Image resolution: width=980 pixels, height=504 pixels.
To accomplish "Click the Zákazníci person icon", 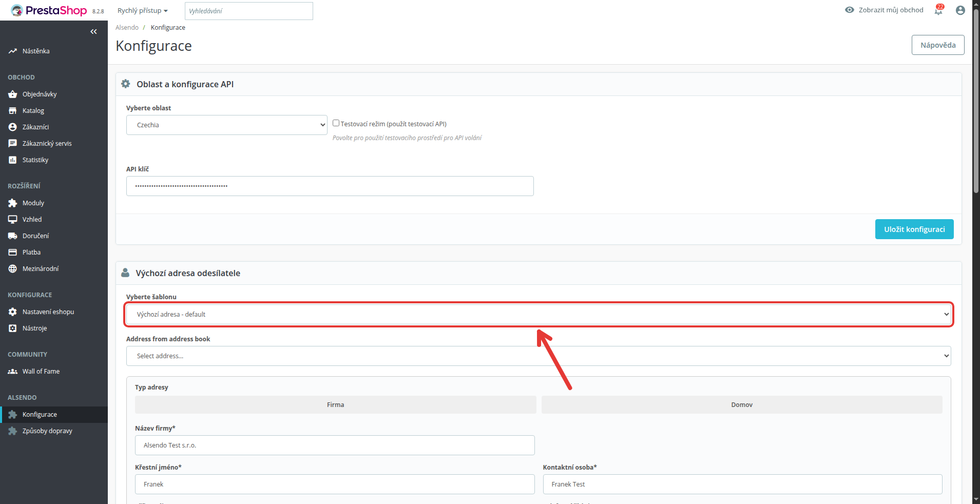I will (x=13, y=127).
